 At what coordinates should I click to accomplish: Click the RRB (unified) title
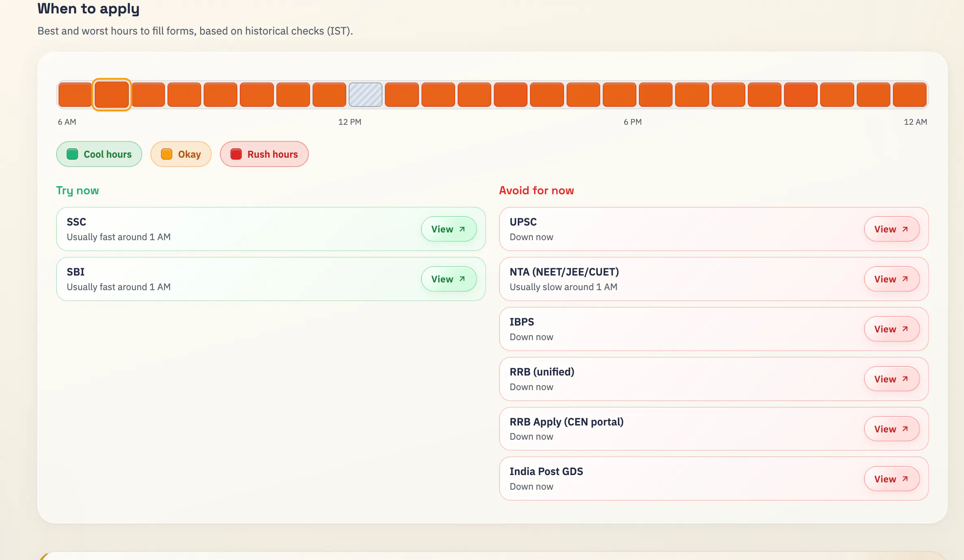coord(542,372)
